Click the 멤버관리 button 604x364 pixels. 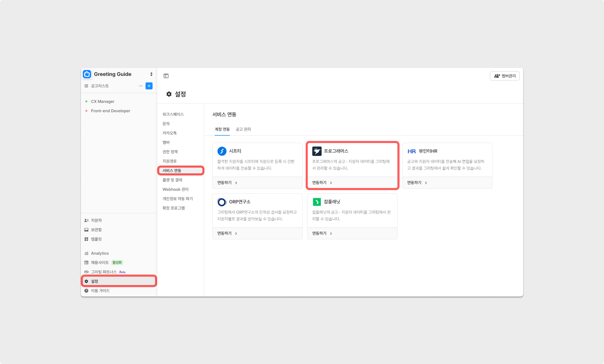pyautogui.click(x=504, y=76)
